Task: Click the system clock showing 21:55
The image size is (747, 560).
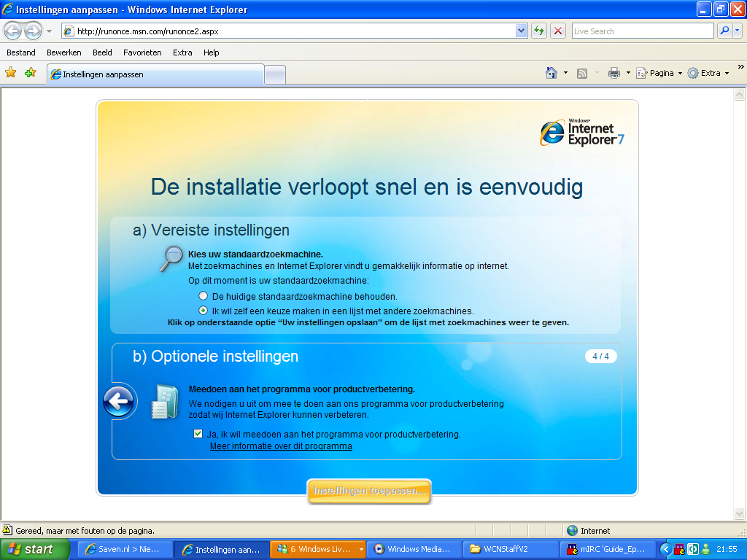Action: click(727, 549)
